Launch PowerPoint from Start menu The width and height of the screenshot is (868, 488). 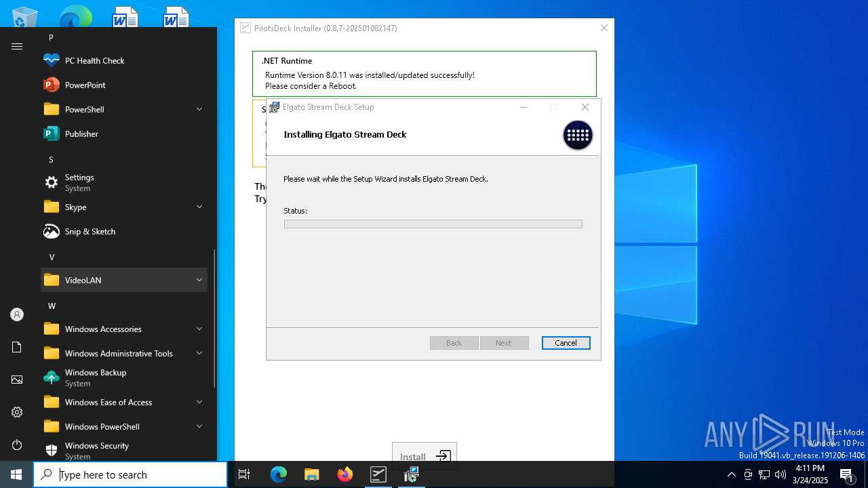(x=124, y=85)
